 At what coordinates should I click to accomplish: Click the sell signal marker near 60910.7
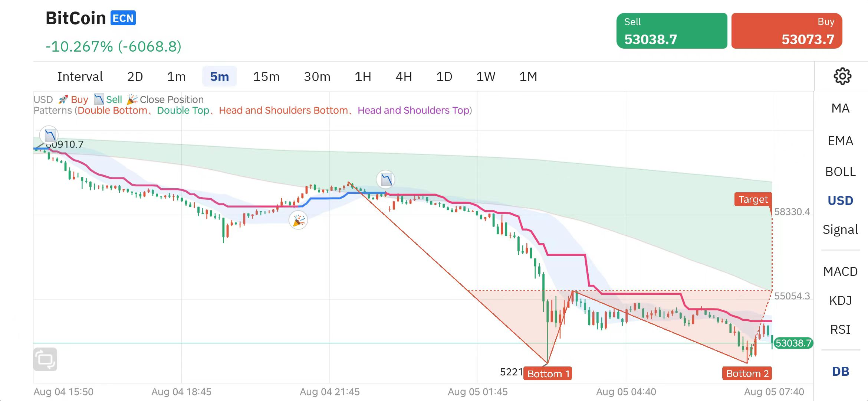pos(49,134)
